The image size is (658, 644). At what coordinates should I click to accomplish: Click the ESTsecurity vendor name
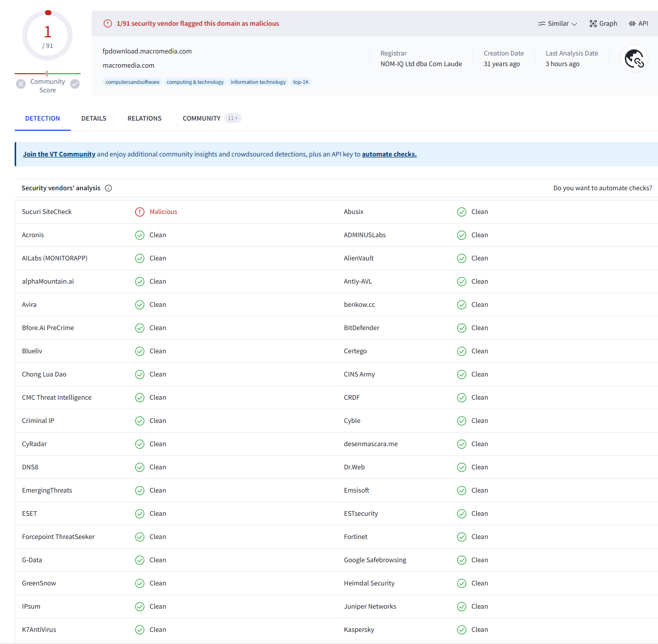click(x=361, y=514)
